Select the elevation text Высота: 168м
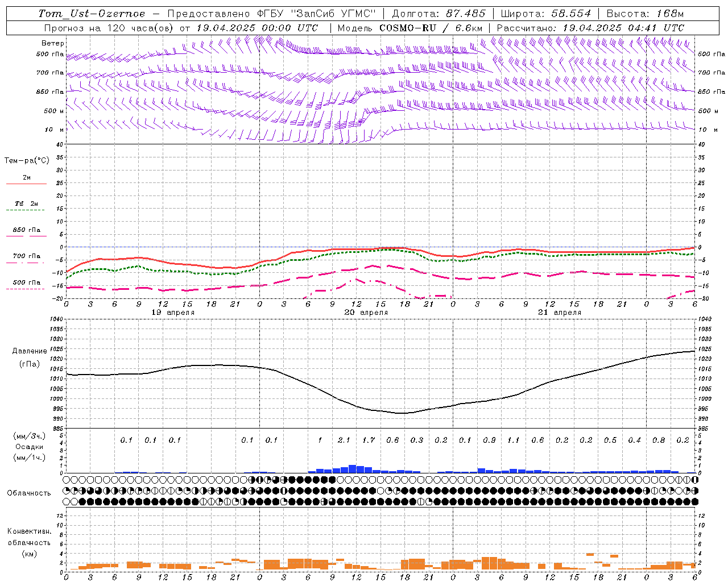The height and width of the screenshot is (582, 728). coord(645,14)
